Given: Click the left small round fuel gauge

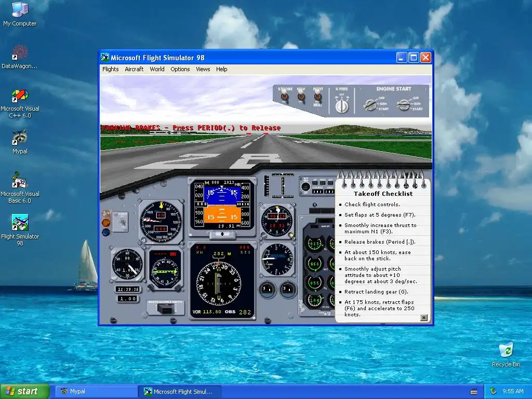Looking at the screenshot, I should point(267,289).
